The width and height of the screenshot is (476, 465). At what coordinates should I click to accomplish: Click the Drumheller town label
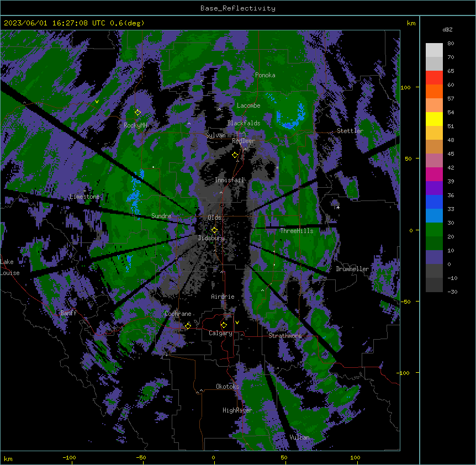[352, 269]
